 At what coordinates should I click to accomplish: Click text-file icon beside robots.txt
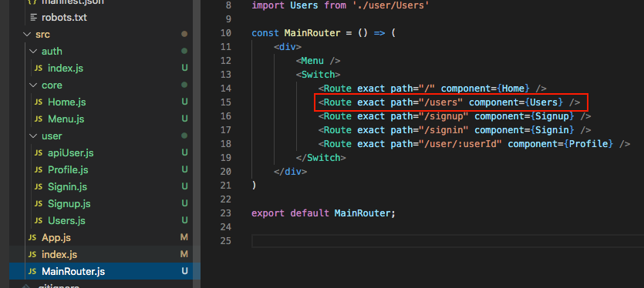[x=33, y=18]
